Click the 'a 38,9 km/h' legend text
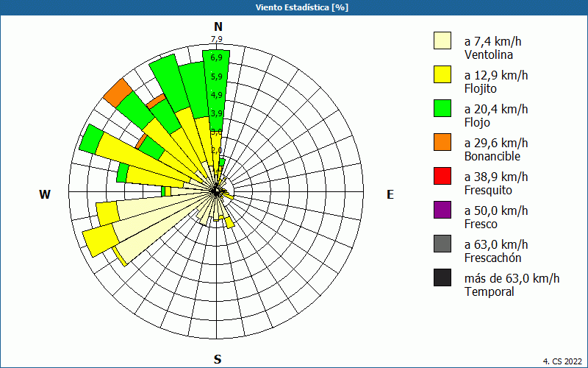Viewport: 588px width, 368px height. [x=496, y=177]
